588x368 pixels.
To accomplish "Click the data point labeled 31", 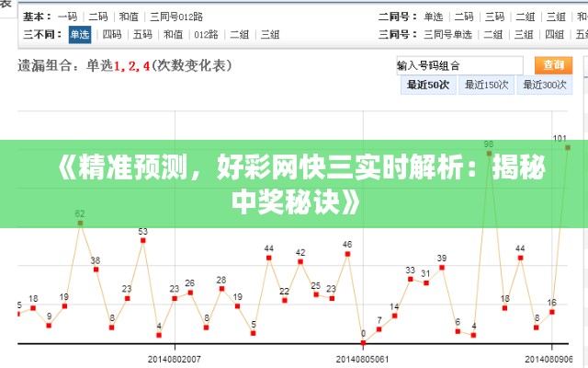I will 426,282.
